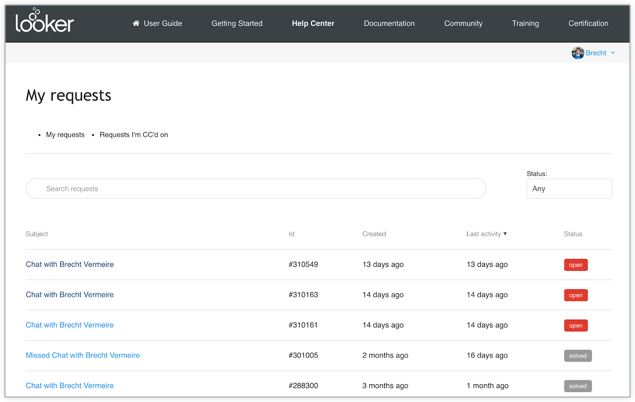Open Missed Chat with Brecht Vermeire
This screenshot has height=402, width=635.
82,355
